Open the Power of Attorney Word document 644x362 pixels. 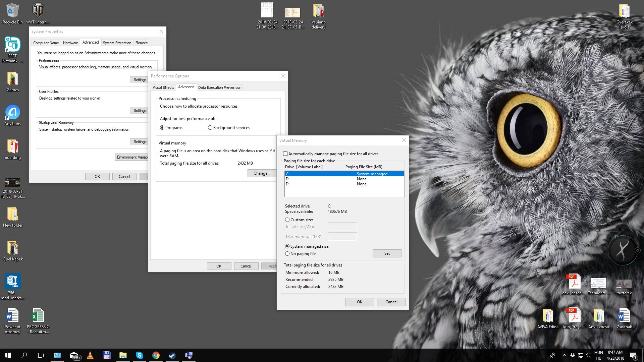(x=12, y=321)
